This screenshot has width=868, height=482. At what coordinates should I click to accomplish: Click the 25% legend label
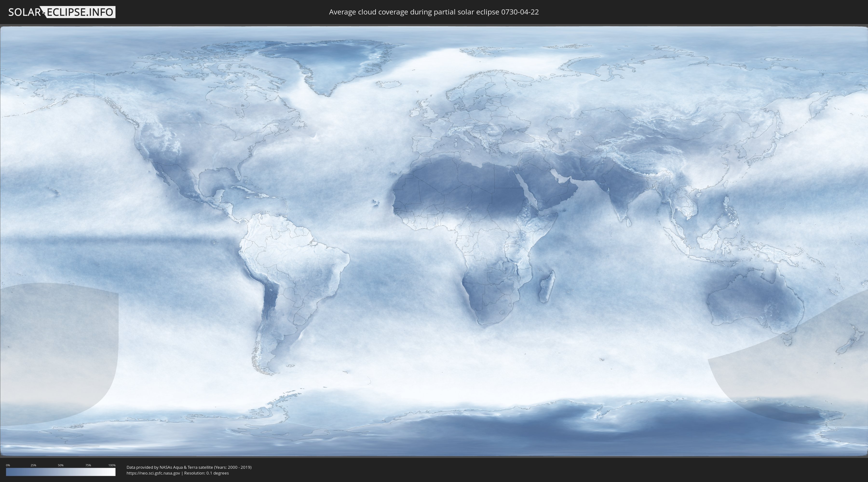pos(33,465)
